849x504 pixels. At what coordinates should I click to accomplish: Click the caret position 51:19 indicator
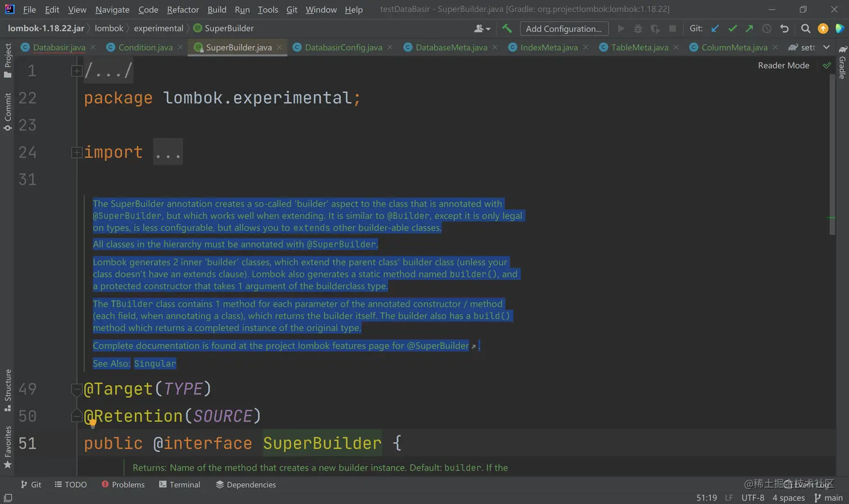pyautogui.click(x=706, y=498)
